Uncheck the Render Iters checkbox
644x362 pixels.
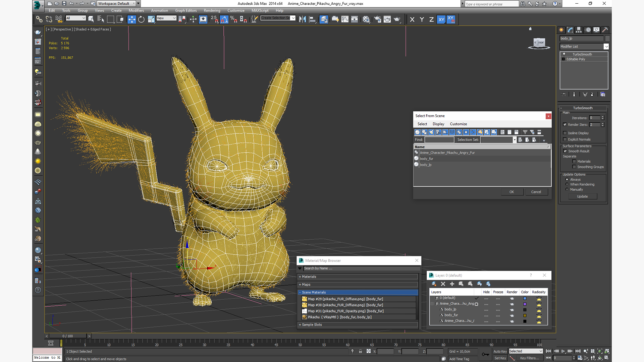click(565, 125)
